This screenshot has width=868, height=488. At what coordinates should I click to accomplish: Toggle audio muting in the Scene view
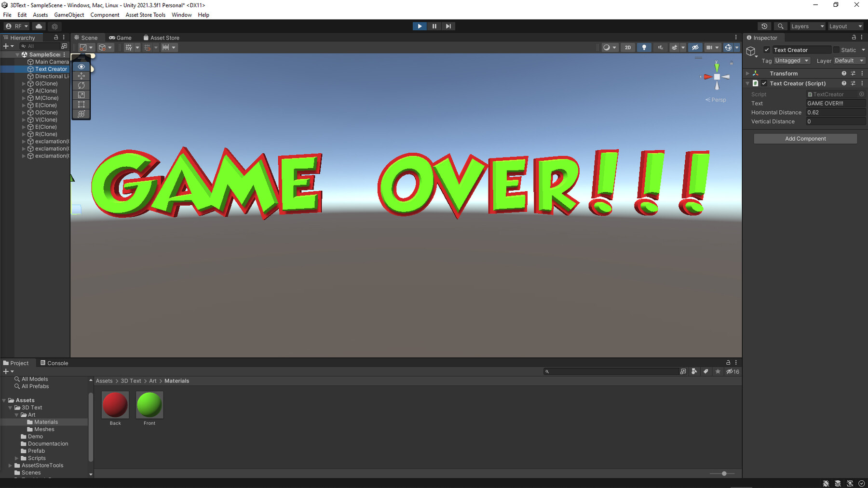(x=660, y=47)
